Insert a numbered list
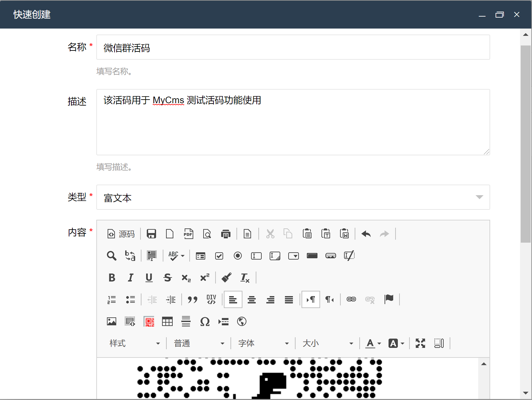 [112, 300]
